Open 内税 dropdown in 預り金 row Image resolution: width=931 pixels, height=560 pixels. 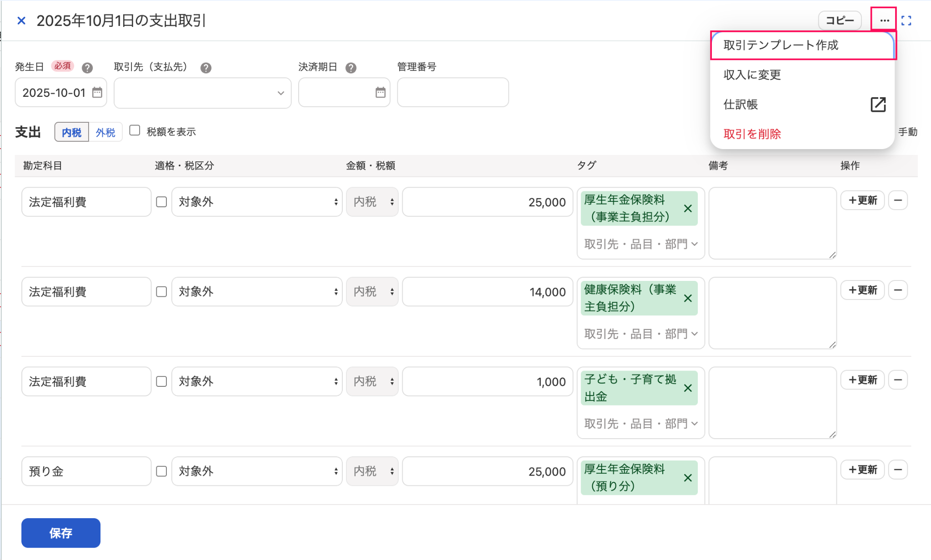(x=372, y=471)
